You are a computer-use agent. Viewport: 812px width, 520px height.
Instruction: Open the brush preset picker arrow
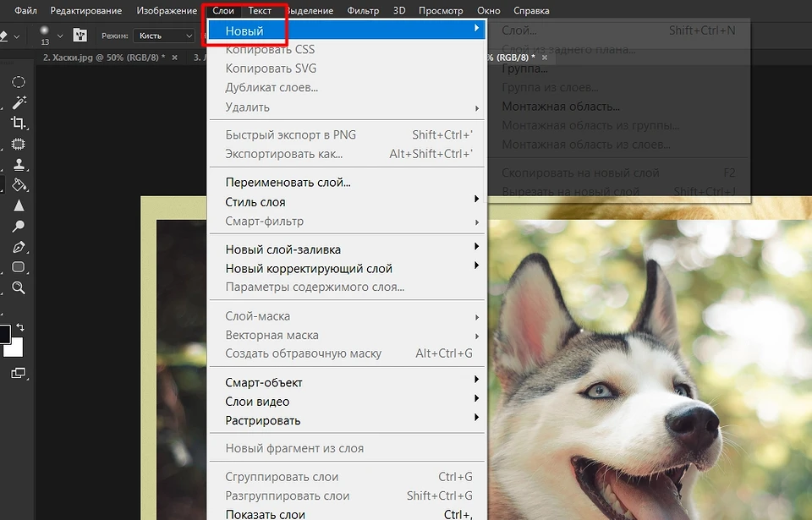[x=60, y=36]
